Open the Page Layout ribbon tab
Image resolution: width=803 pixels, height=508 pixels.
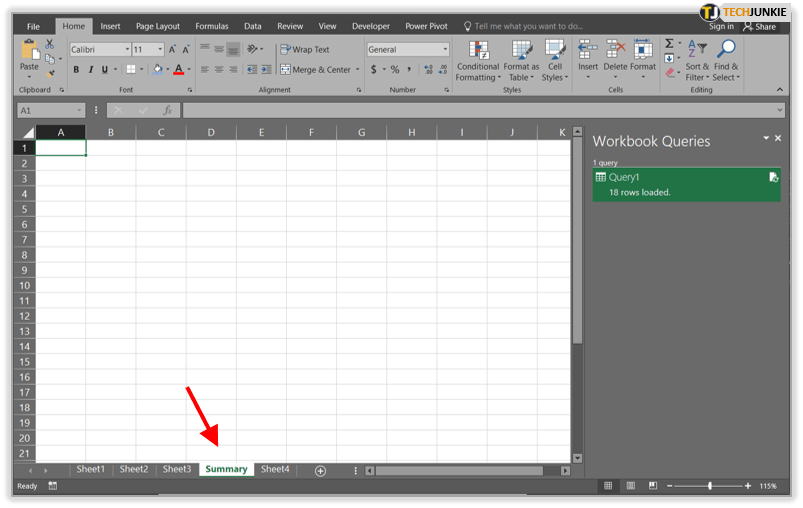[x=158, y=26]
